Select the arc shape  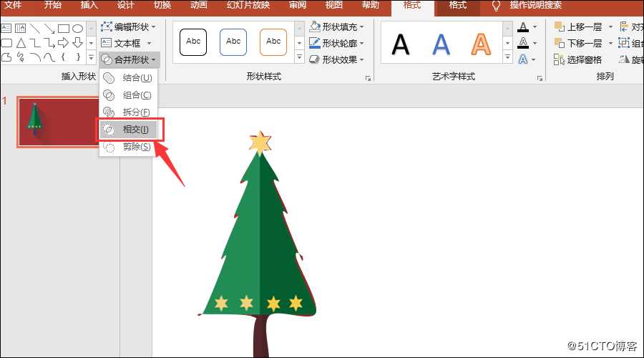point(35,57)
